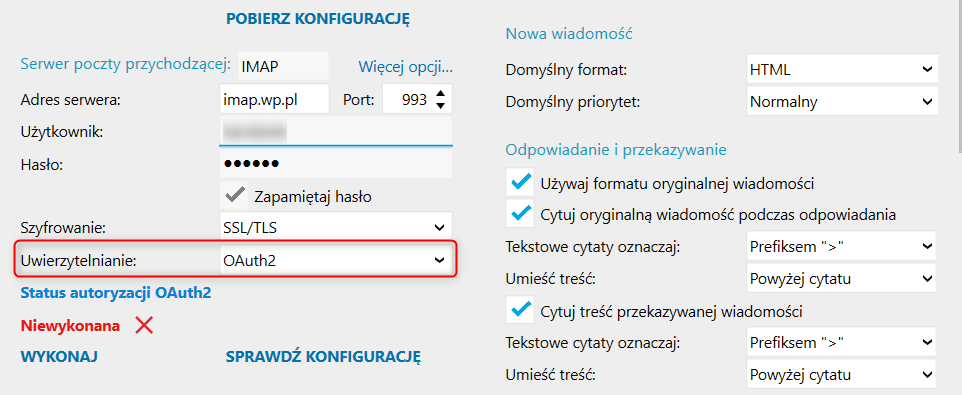Image resolution: width=962 pixels, height=395 pixels.
Task: Uncheck Używaj formatu oryginalnej wiadomości
Action: [521, 182]
